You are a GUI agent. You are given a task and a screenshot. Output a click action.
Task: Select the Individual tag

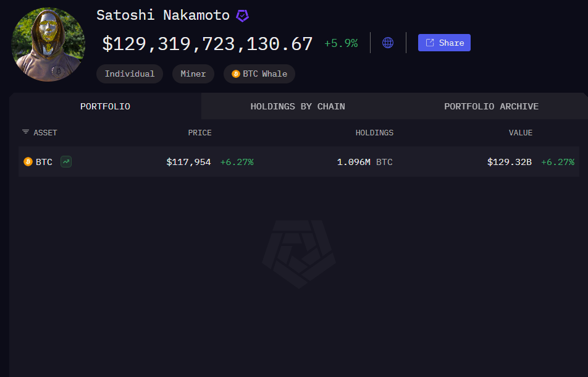click(x=130, y=74)
